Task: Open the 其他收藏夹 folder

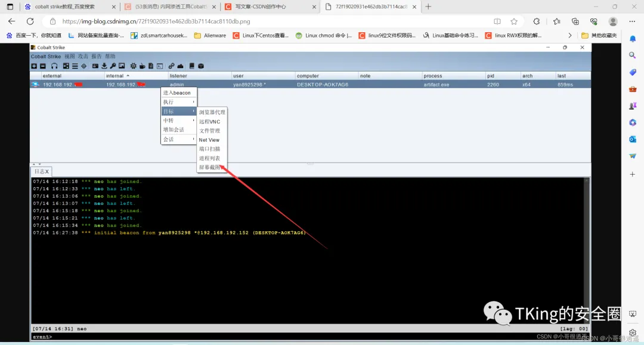Action: [599, 36]
